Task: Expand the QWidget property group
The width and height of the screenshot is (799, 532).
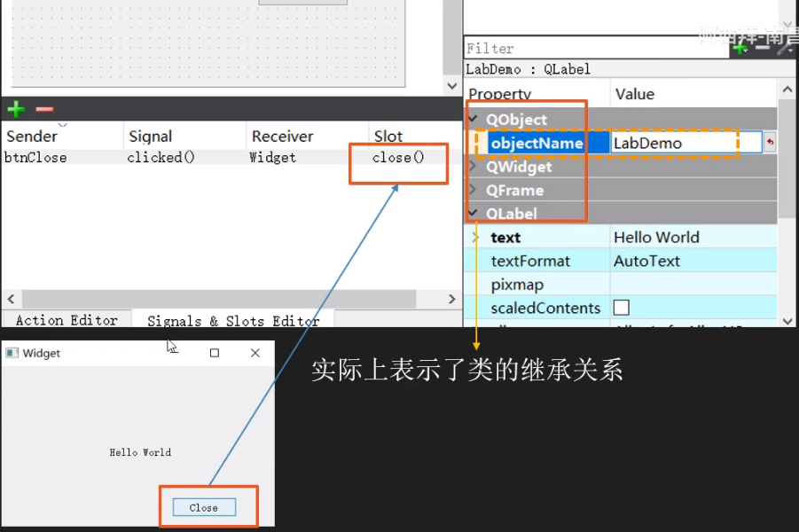Action: (x=474, y=167)
